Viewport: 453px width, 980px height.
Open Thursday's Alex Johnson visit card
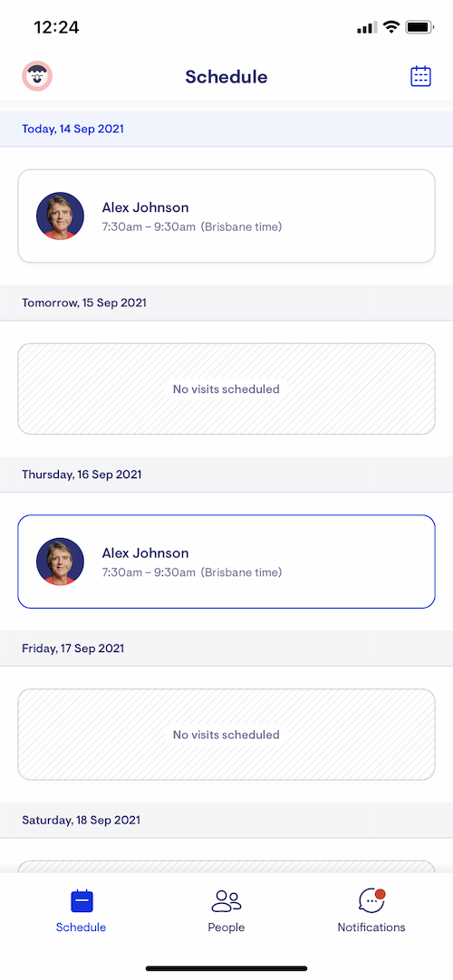coord(226,562)
